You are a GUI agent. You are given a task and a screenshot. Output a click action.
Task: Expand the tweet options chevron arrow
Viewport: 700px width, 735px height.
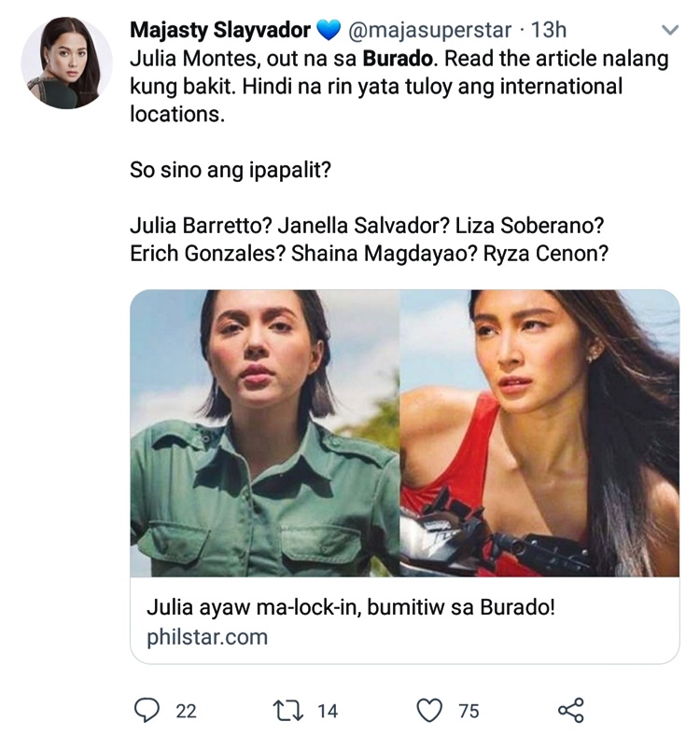[x=668, y=30]
